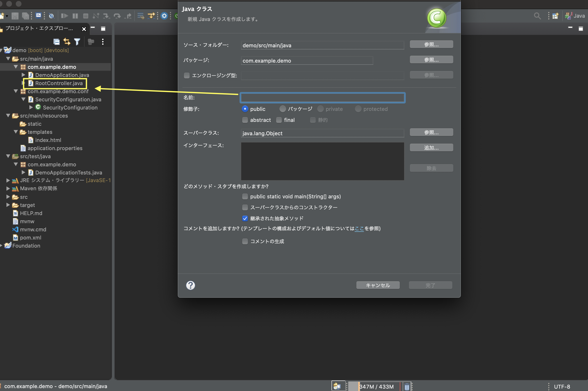Click the Suspend (pause) debug icon
This screenshot has height=391, width=588.
click(75, 16)
